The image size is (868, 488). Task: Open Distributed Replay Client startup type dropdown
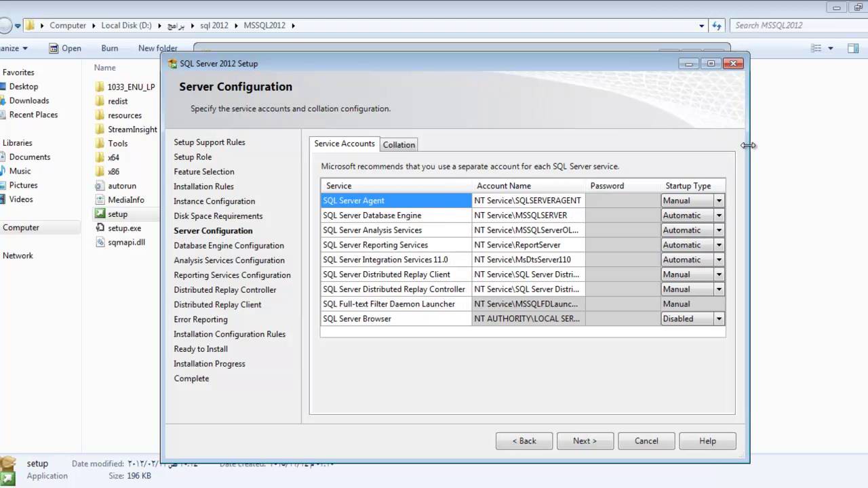pyautogui.click(x=719, y=274)
